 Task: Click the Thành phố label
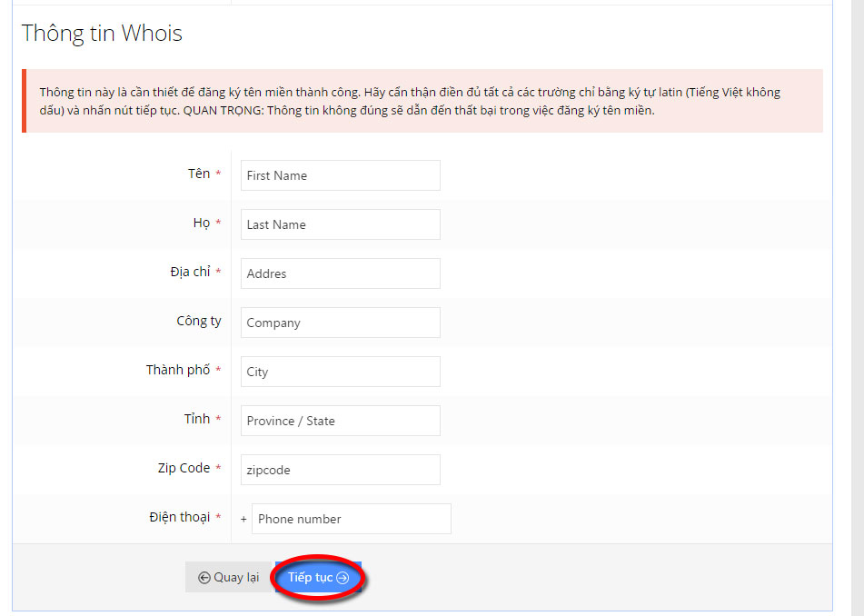click(x=178, y=370)
